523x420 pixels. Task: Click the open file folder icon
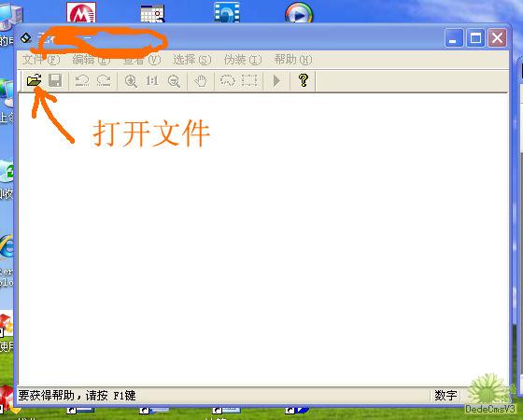[34, 80]
